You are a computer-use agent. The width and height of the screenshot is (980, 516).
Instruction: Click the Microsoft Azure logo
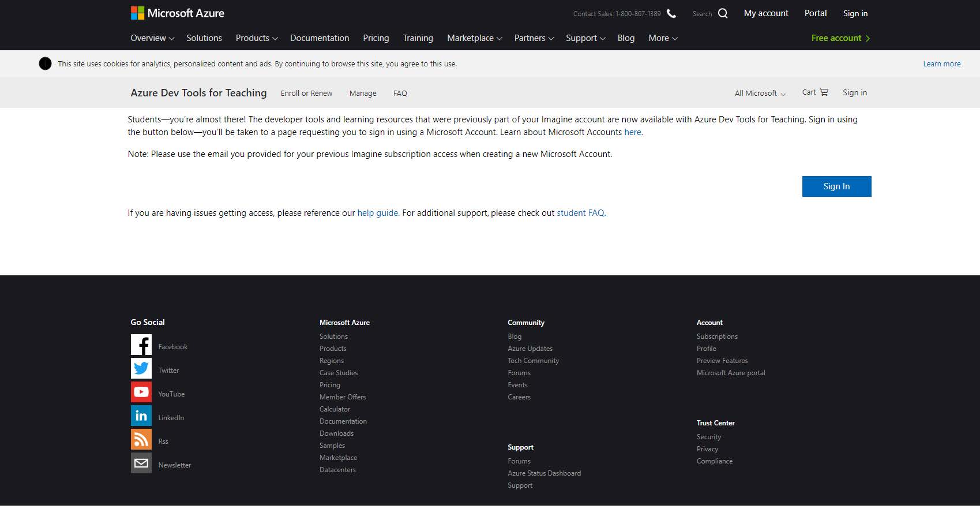point(178,13)
